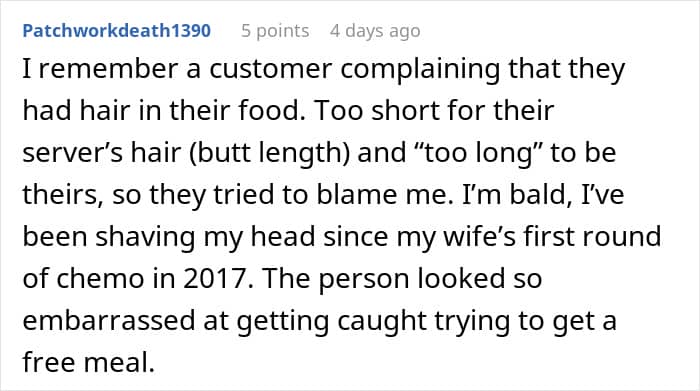Click the words 'free meal.' at the end
This screenshot has width=700, height=391.
[88, 362]
